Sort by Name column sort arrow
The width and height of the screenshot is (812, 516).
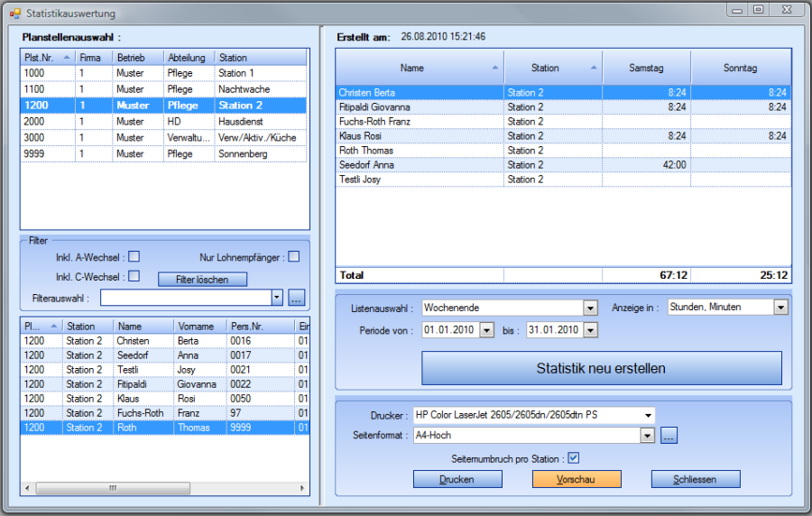[494, 68]
